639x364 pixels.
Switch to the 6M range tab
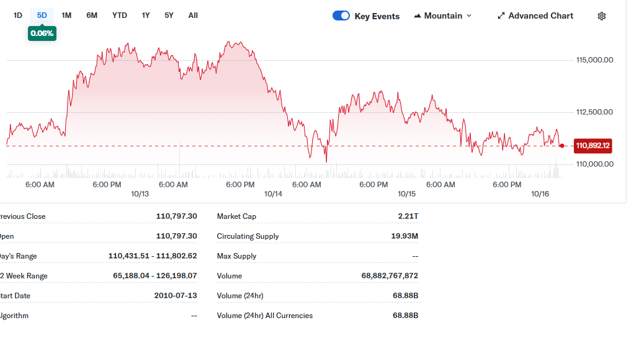tap(92, 16)
